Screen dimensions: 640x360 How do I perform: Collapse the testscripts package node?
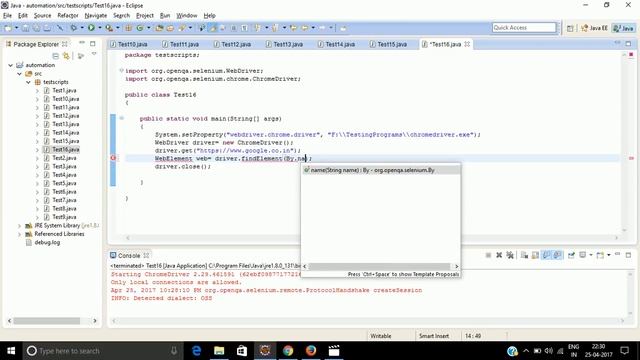coord(28,82)
